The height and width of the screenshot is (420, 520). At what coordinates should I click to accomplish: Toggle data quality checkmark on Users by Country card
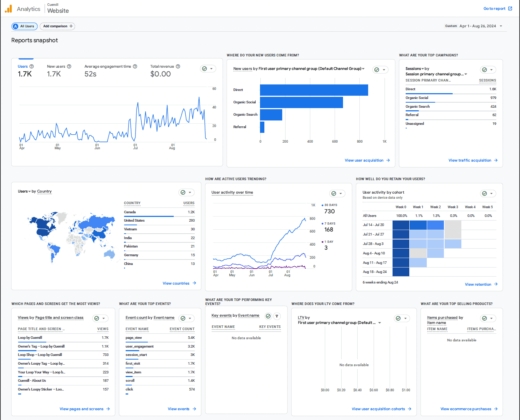point(187,193)
